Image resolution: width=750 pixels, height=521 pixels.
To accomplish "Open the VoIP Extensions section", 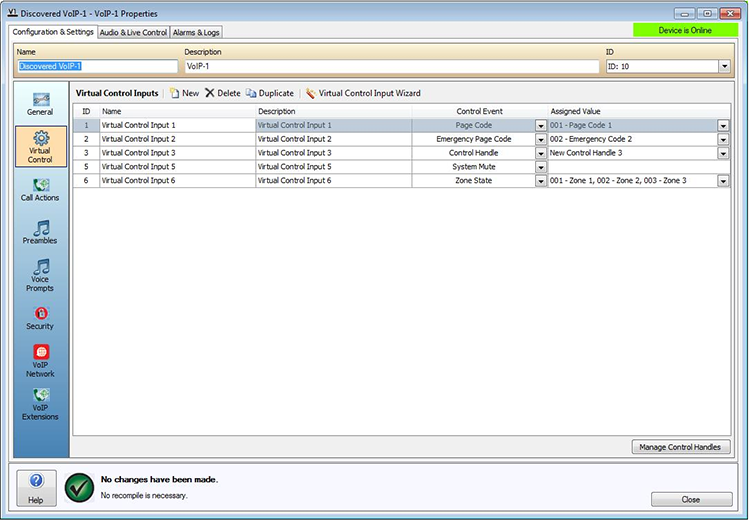I will pos(41,404).
